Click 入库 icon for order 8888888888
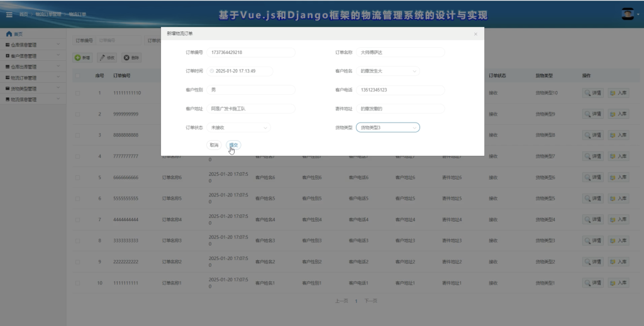The image size is (644, 326). coord(613,135)
